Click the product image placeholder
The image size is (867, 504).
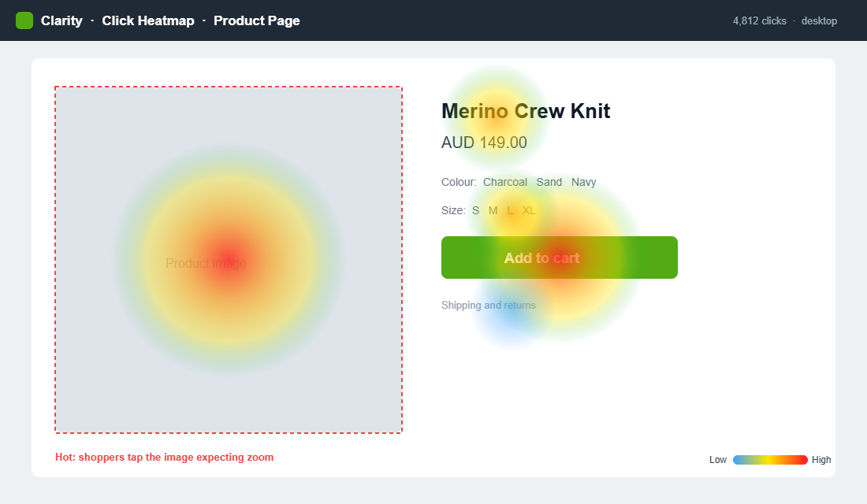[x=229, y=260]
